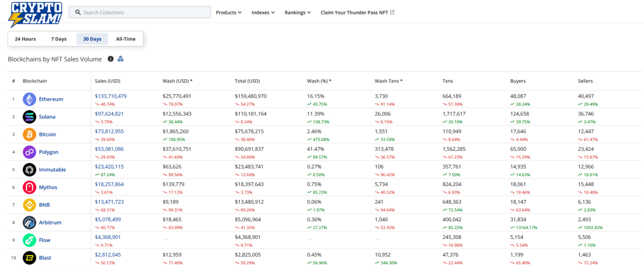Select the 30 Days tab
This screenshot has width=644, height=266.
(x=92, y=39)
